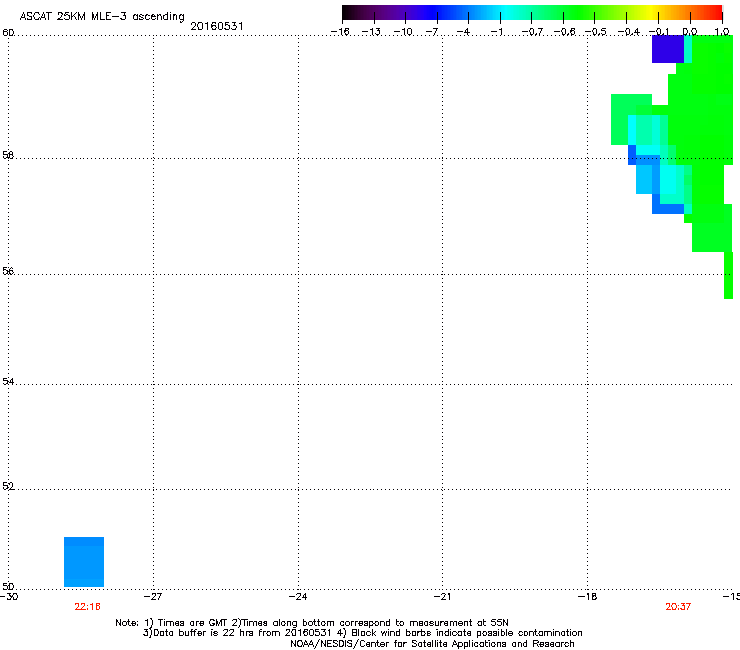The height and width of the screenshot is (650, 740).
Task: Click the color bar label -13
Action: pos(371,32)
